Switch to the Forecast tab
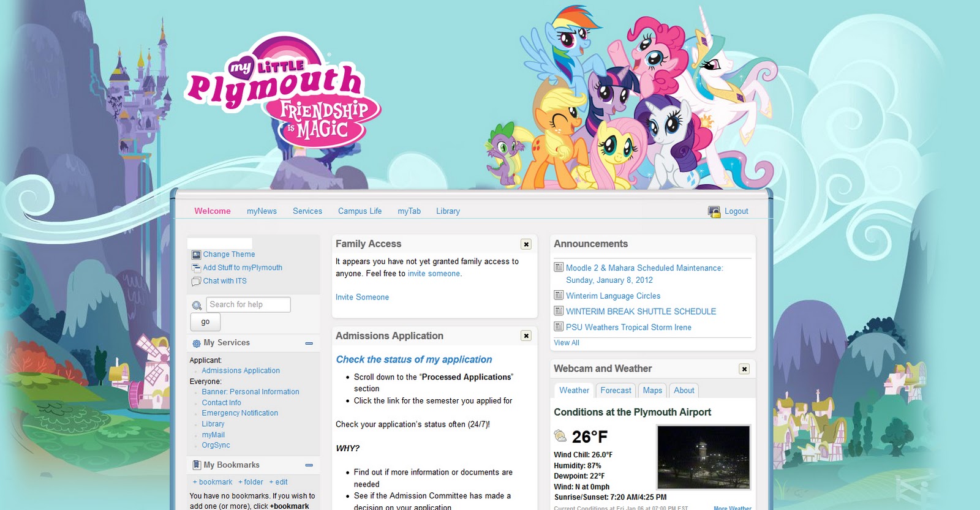 click(x=616, y=391)
